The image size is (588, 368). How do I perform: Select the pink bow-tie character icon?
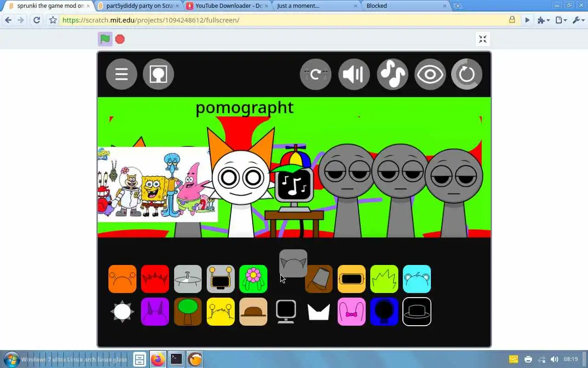351,311
